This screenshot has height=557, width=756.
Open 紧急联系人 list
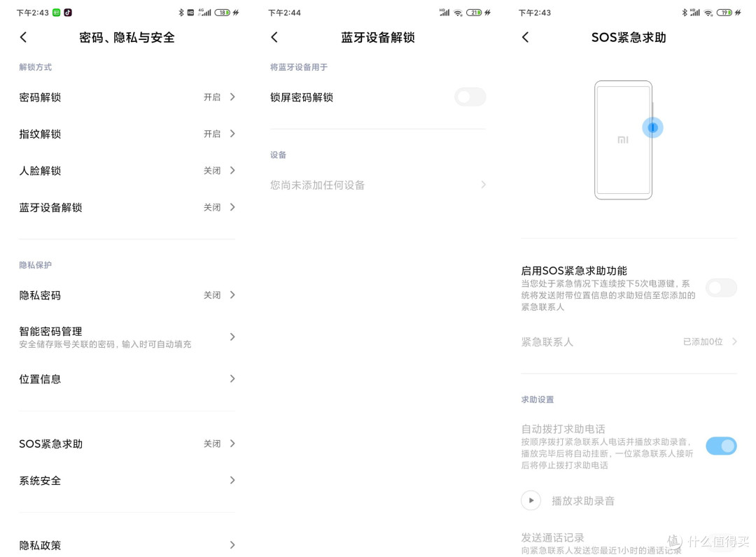629,341
